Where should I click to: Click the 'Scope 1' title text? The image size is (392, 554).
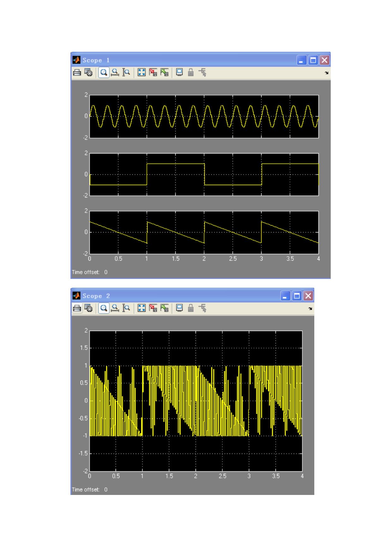click(x=96, y=60)
